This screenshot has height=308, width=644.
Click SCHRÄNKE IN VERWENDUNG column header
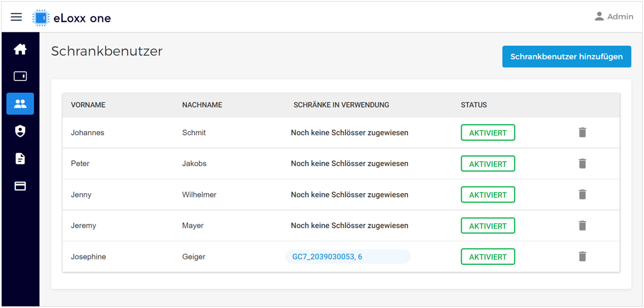click(x=341, y=105)
